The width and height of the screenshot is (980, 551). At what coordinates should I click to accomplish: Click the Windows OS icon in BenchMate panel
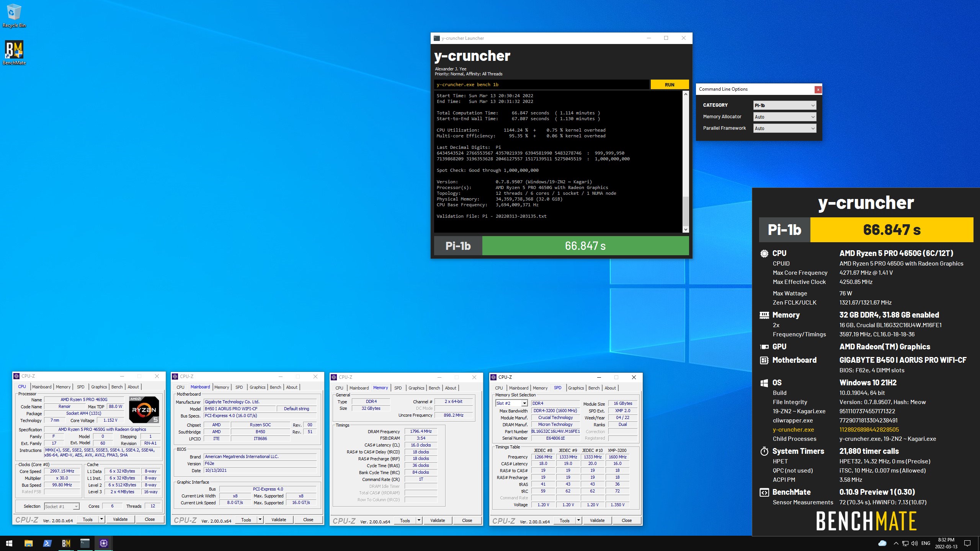coord(764,383)
